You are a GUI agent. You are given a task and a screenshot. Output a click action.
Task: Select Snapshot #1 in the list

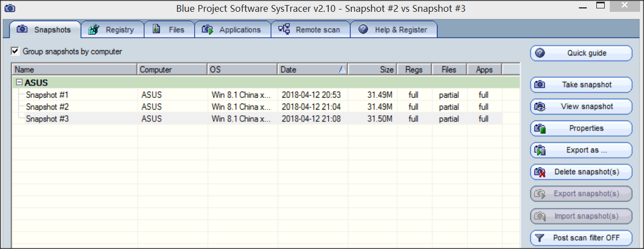pos(47,95)
